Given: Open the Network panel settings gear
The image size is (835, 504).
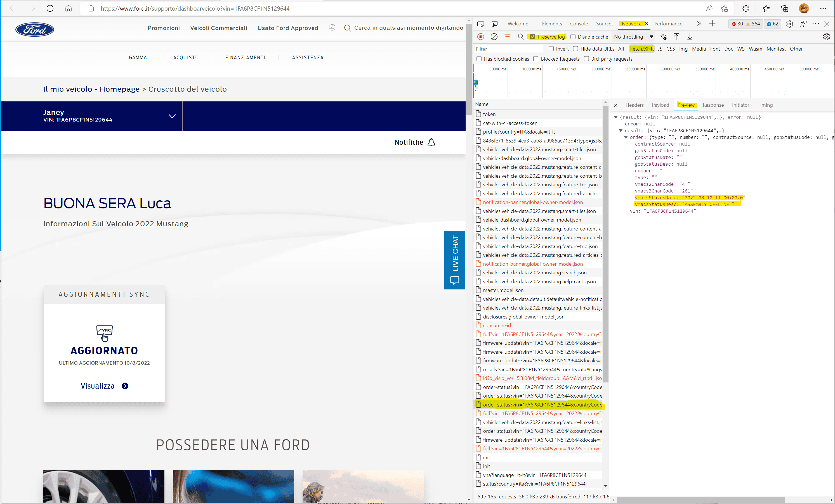Looking at the screenshot, I should (x=827, y=37).
